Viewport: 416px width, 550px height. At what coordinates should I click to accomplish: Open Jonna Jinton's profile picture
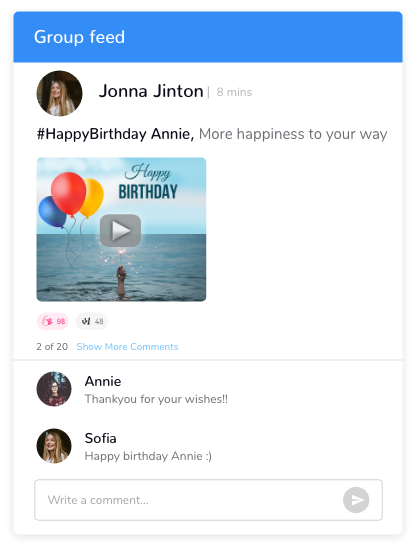click(59, 93)
